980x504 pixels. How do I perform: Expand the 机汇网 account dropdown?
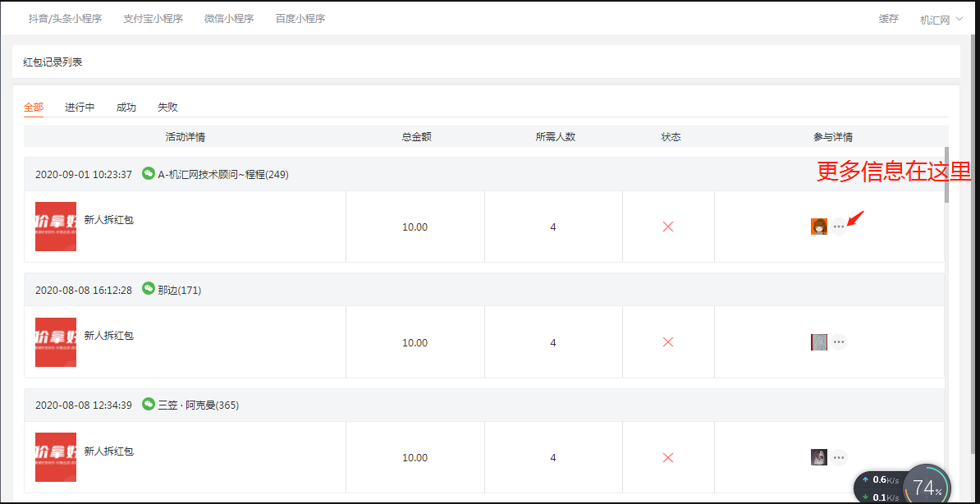click(x=941, y=20)
